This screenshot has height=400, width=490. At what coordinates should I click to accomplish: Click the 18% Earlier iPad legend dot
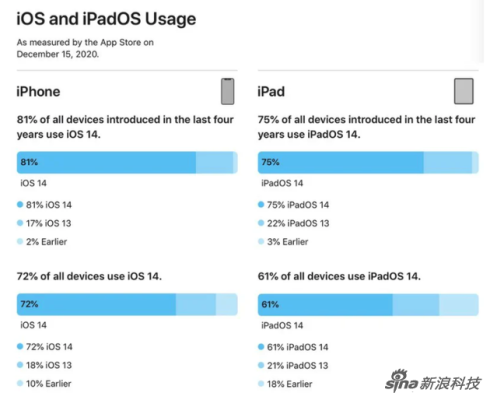pos(261,384)
